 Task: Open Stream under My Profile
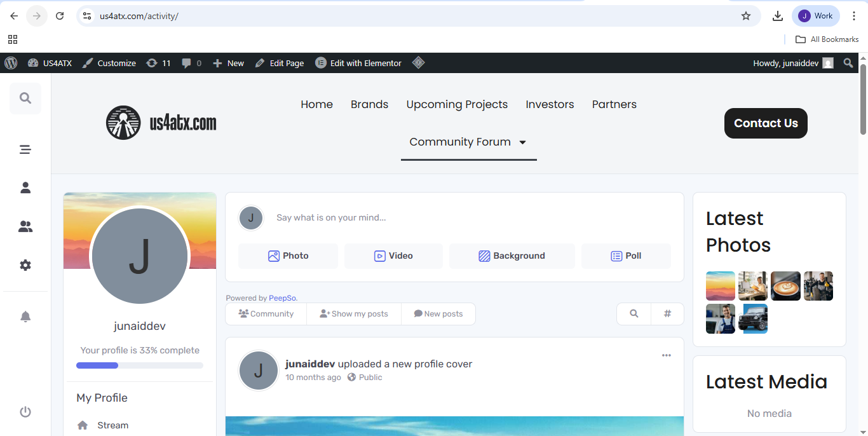coord(112,425)
